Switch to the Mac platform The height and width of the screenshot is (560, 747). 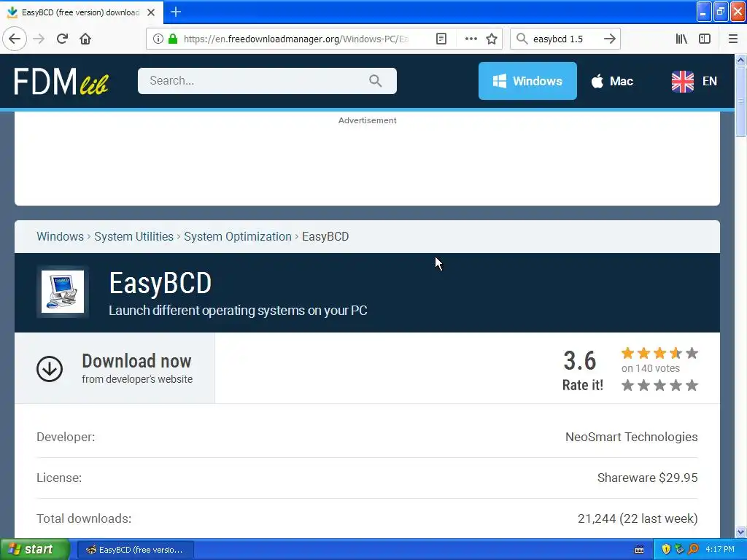tap(612, 81)
